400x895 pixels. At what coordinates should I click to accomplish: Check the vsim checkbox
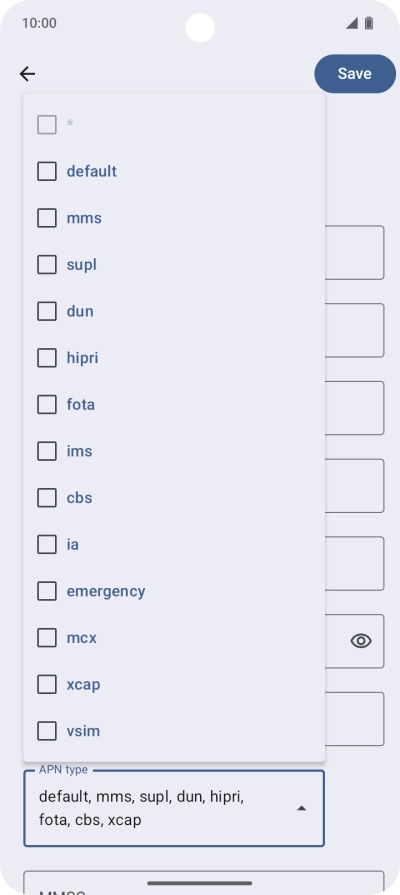pos(47,731)
